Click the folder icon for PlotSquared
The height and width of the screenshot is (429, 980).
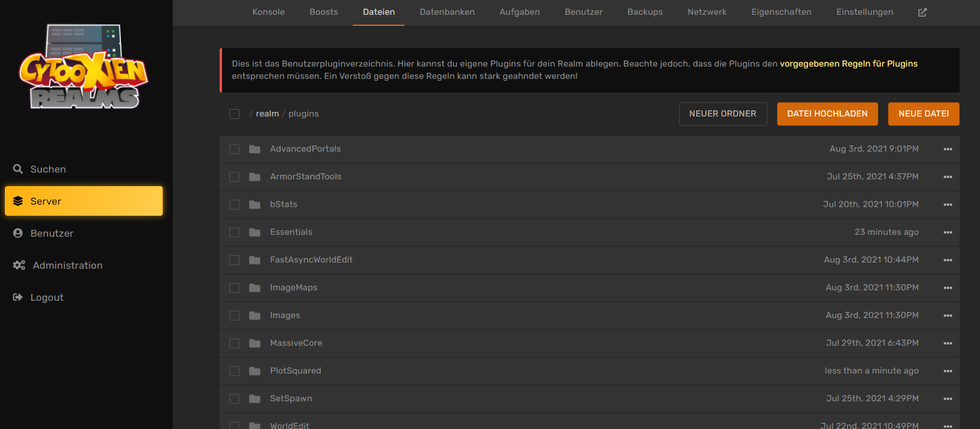click(x=255, y=371)
